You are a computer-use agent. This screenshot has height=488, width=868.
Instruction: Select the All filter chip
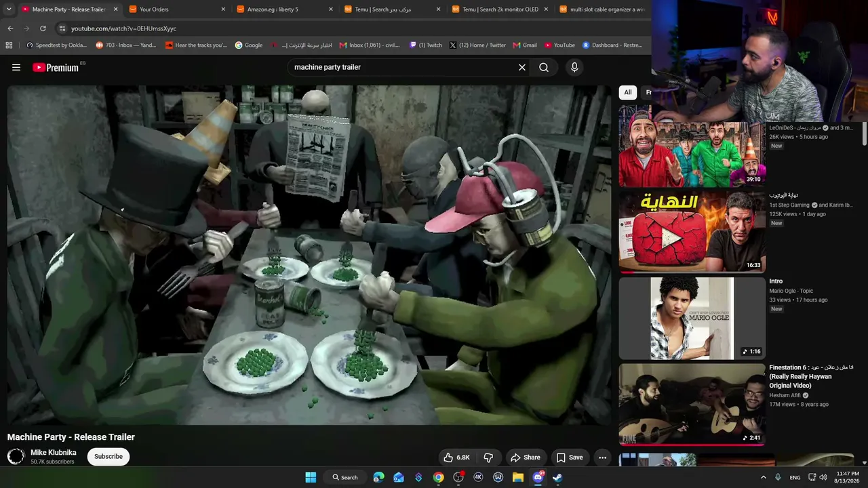[628, 92]
